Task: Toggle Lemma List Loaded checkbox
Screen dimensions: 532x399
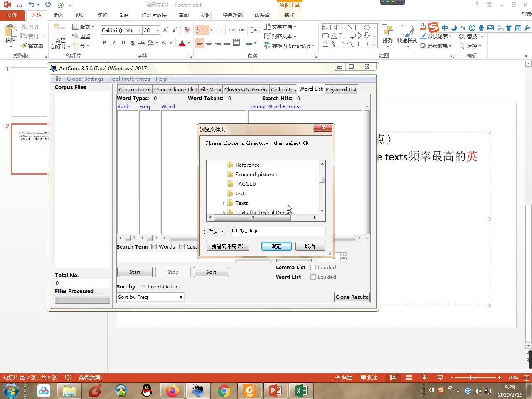Action: click(313, 267)
